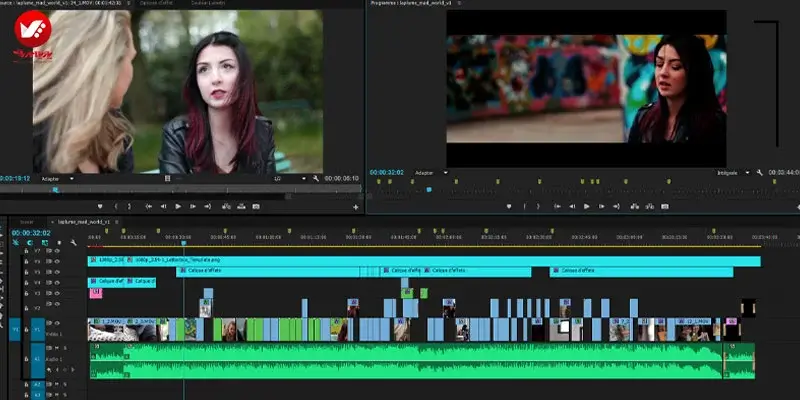
Task: Hide the V7 track output eye
Action: 57,251
